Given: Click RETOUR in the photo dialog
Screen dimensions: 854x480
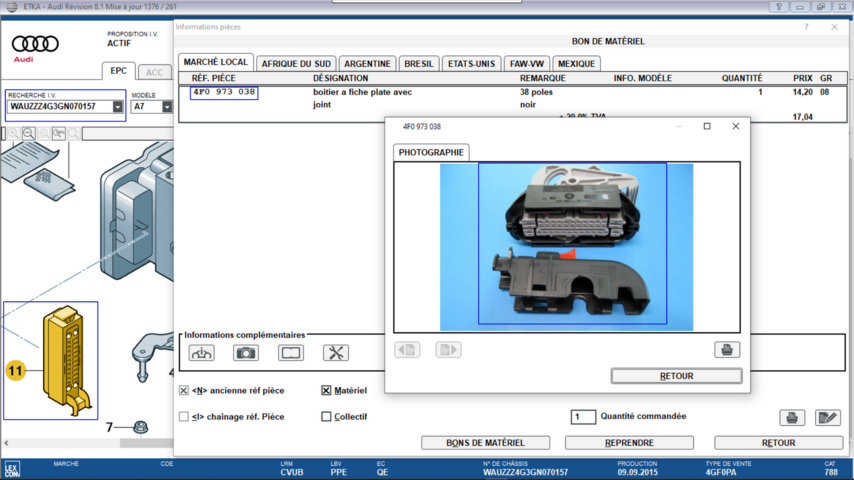Looking at the screenshot, I should [676, 376].
